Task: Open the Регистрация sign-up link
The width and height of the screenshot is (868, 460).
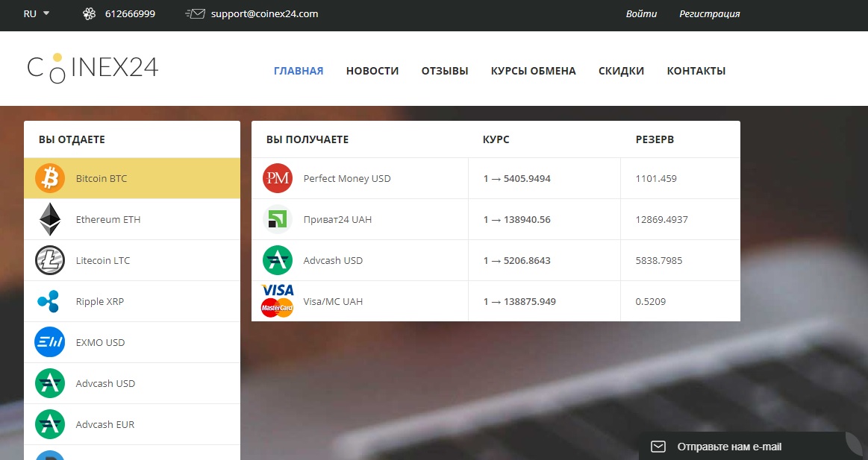Action: click(709, 13)
